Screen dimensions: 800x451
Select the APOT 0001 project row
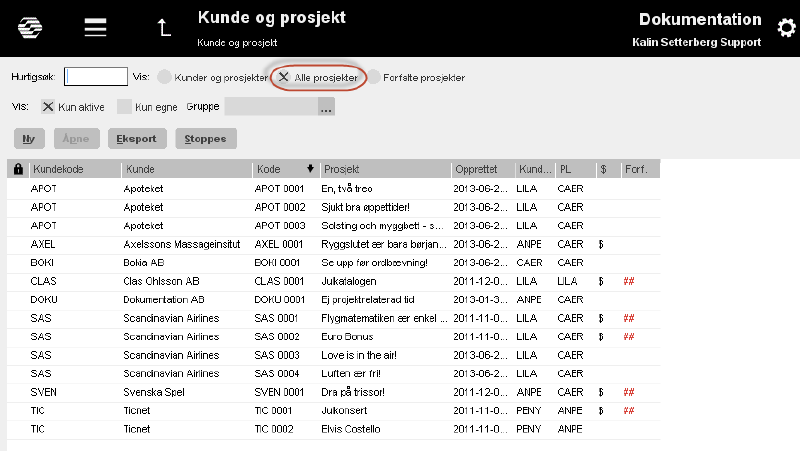334,189
